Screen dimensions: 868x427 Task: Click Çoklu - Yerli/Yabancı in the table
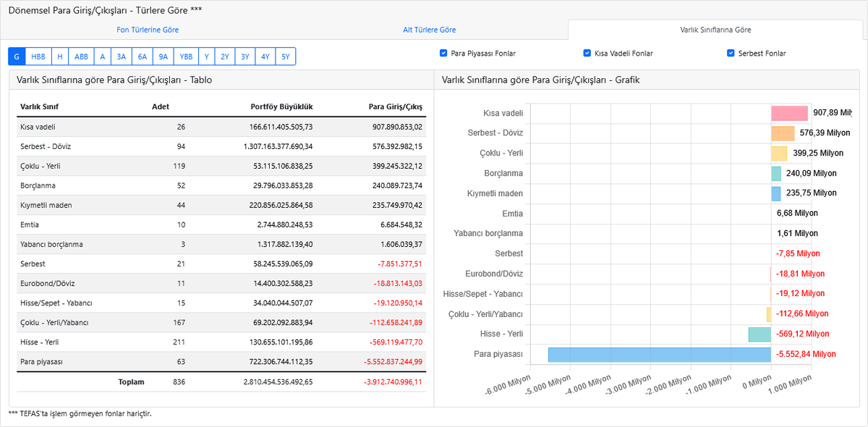[55, 322]
